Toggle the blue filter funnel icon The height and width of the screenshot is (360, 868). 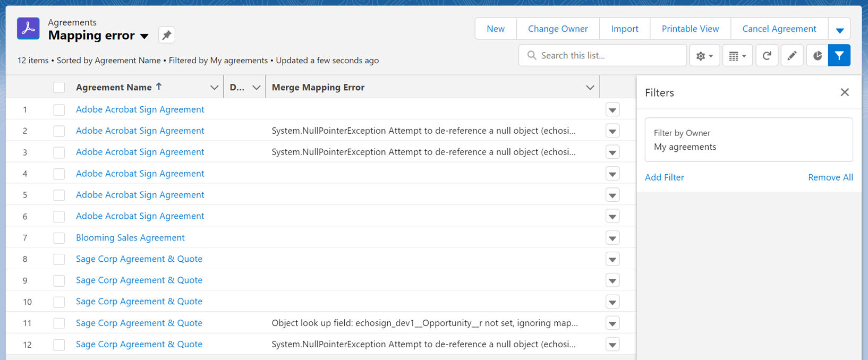839,56
